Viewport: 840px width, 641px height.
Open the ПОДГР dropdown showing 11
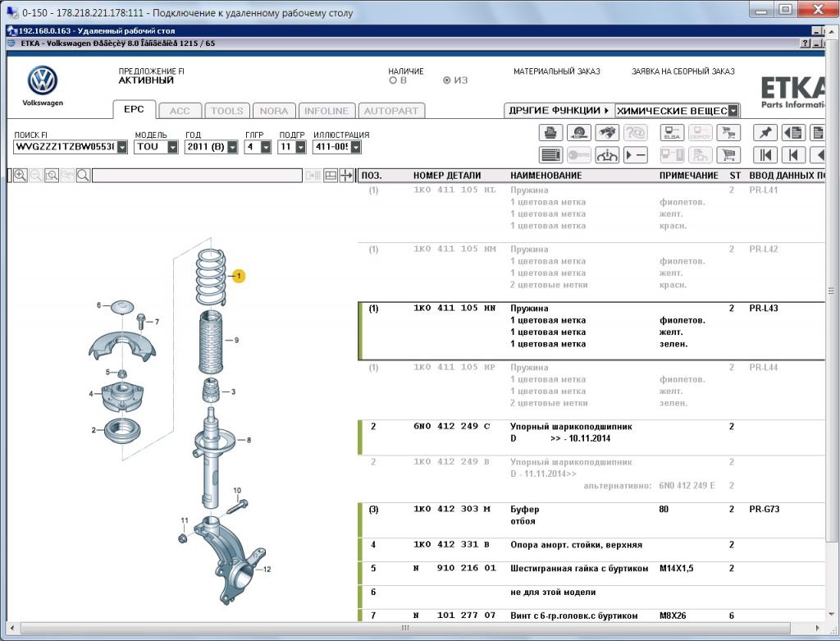300,147
